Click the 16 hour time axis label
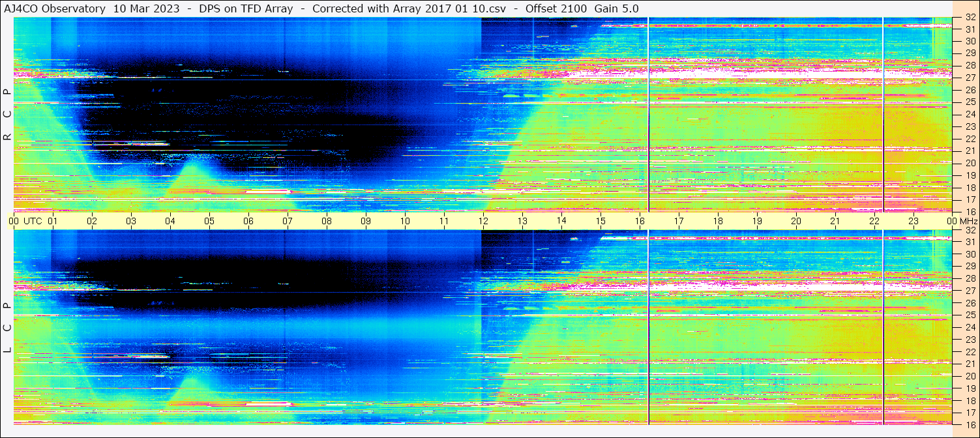This screenshot has width=980, height=438. click(x=640, y=221)
